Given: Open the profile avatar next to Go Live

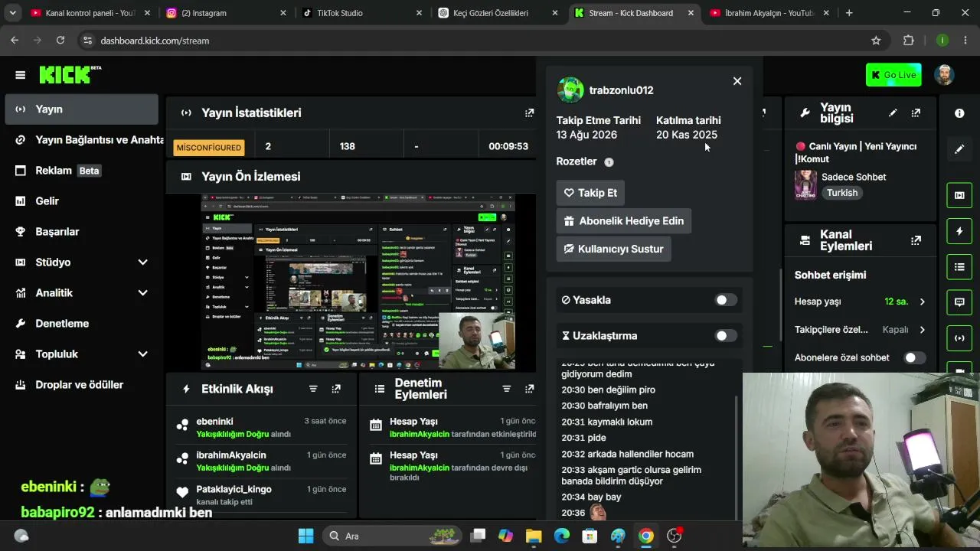Looking at the screenshot, I should coord(944,75).
